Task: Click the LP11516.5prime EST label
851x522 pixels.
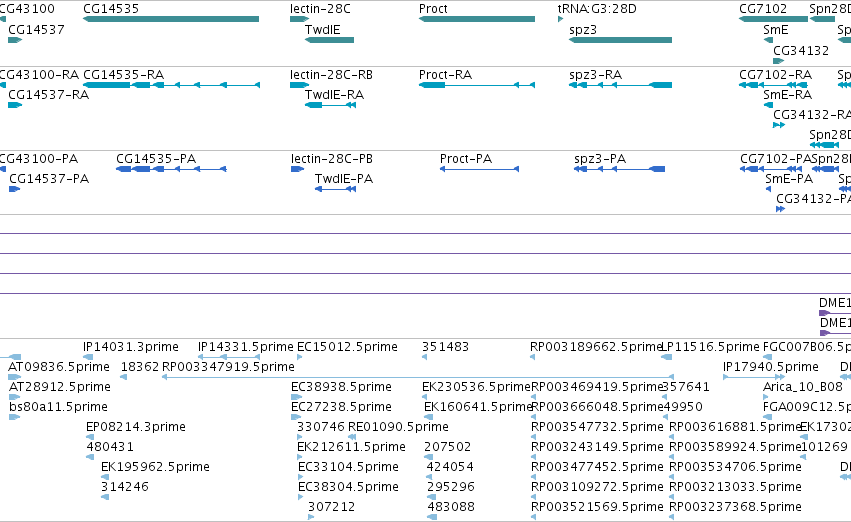Action: point(710,346)
